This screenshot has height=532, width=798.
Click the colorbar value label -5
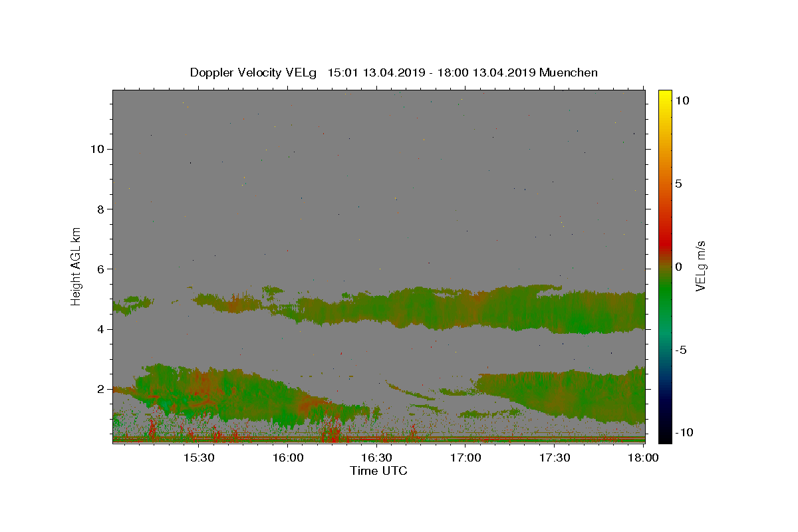pyautogui.click(x=681, y=350)
